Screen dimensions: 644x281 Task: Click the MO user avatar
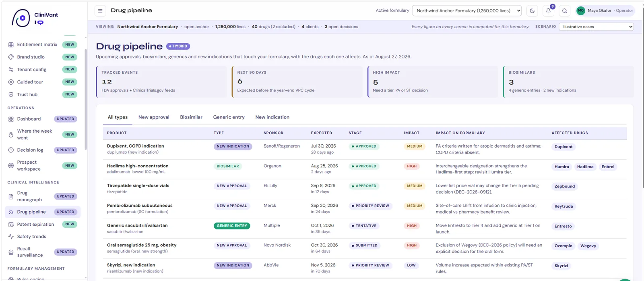(x=580, y=10)
